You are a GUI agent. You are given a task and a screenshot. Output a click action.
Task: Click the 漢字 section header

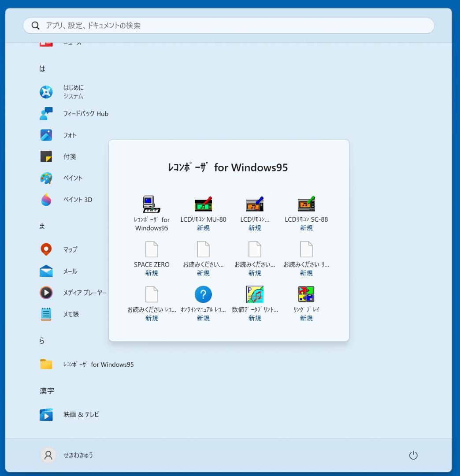47,391
